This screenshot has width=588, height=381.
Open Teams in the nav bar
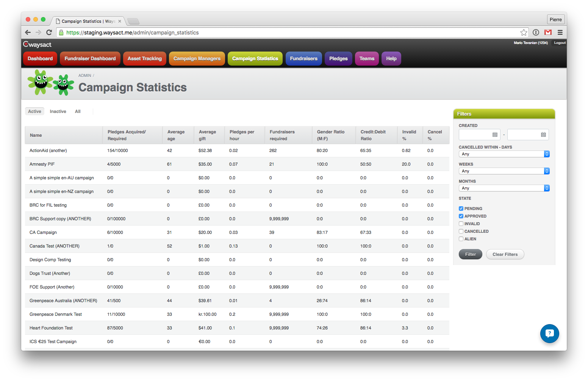[x=367, y=58]
